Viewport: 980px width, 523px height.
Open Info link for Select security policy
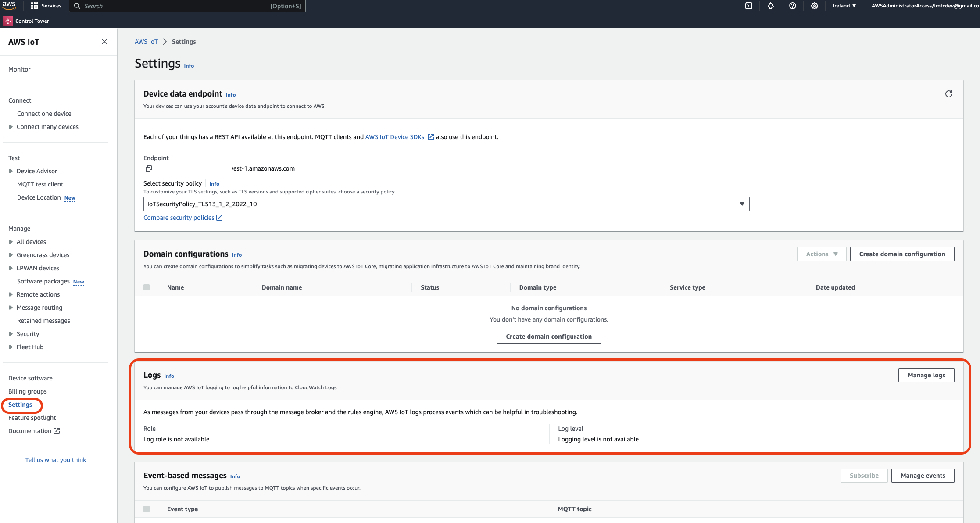(214, 184)
